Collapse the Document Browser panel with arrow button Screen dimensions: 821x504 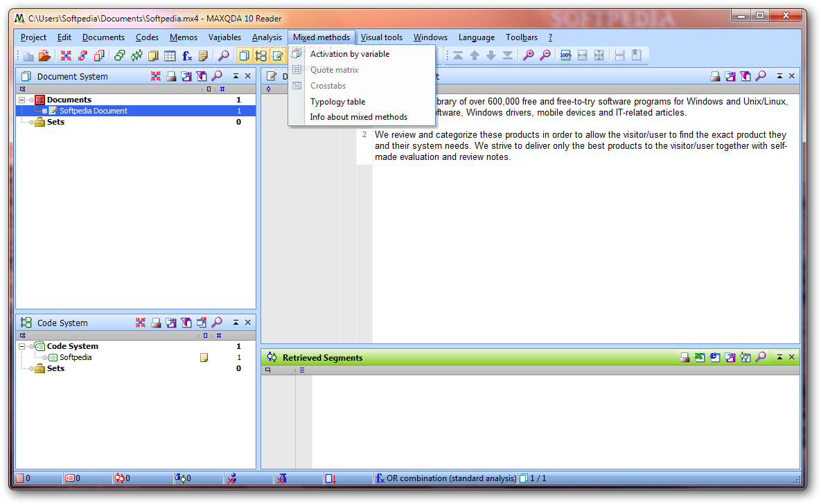(x=779, y=76)
